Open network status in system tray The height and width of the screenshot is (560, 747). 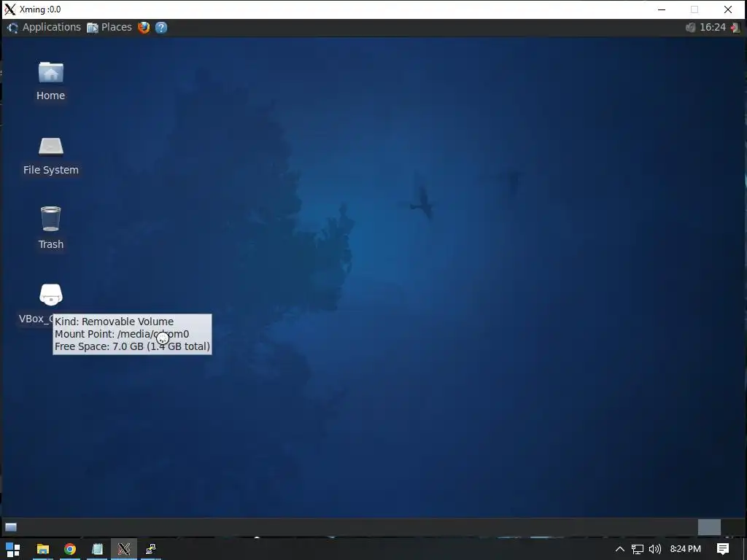coord(638,549)
